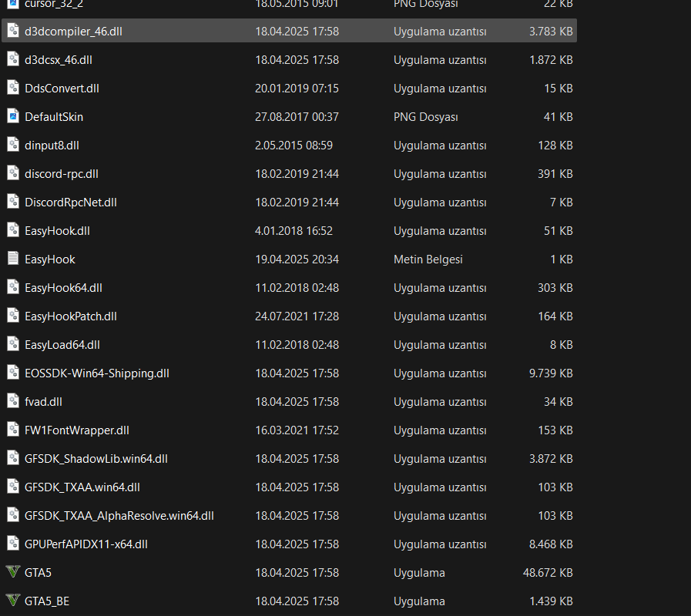Select the GFSDK_ShadowLib.win64.dll file name
The height and width of the screenshot is (616, 691).
[x=96, y=459]
